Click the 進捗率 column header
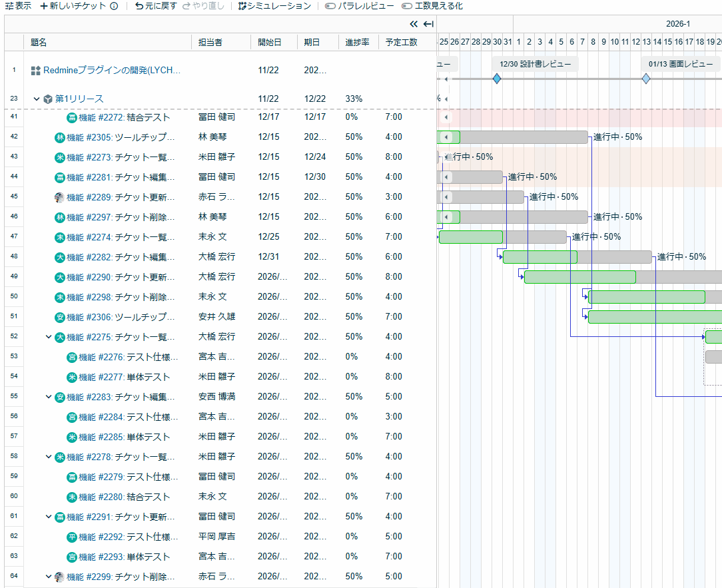This screenshot has height=588, width=722. (x=358, y=42)
